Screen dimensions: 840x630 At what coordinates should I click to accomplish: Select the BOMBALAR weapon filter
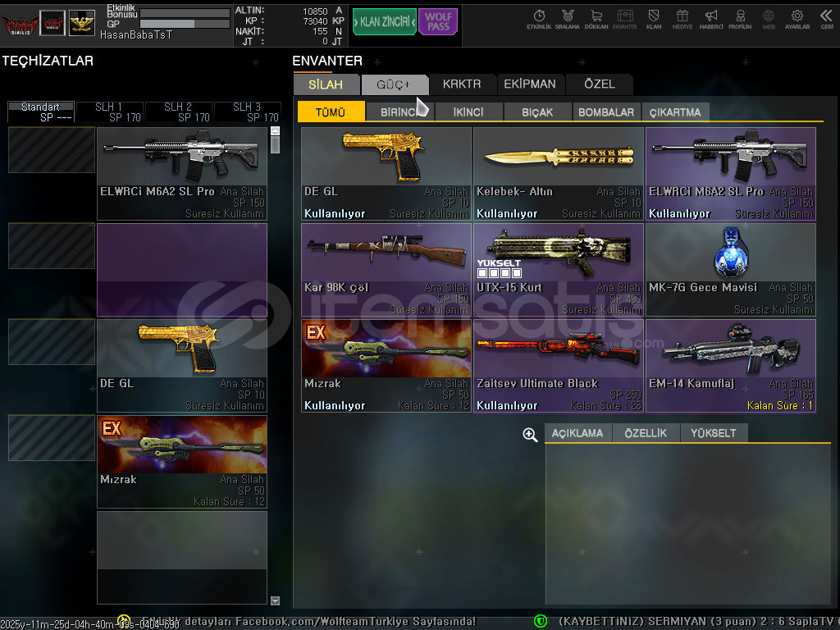pos(606,112)
